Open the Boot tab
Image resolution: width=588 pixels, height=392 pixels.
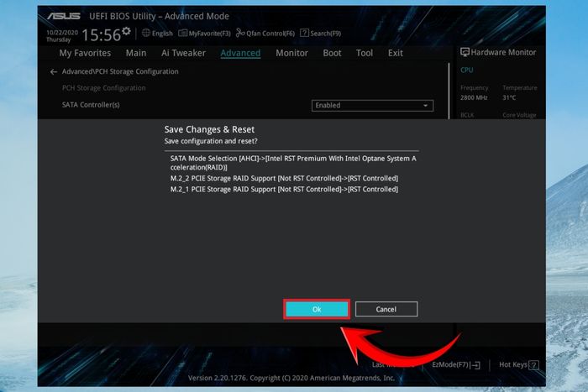(x=333, y=53)
